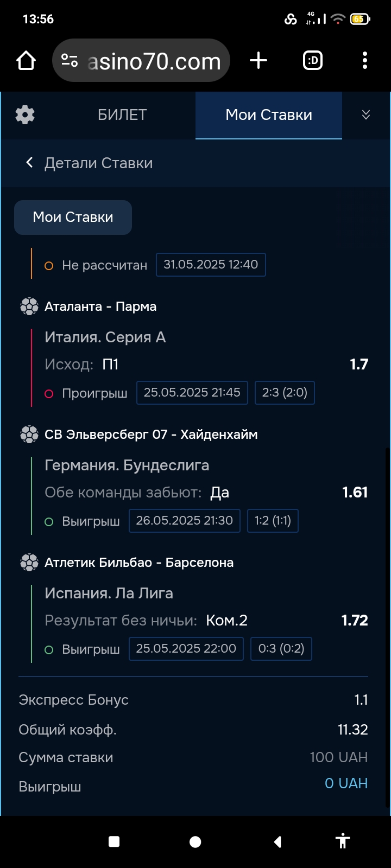The height and width of the screenshot is (868, 391).
Task: Tap the 2:3 (2:0) score box
Action: click(285, 393)
